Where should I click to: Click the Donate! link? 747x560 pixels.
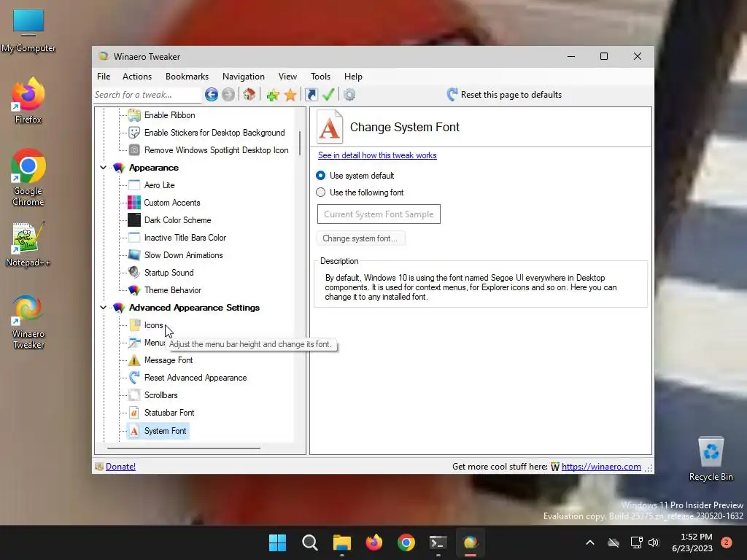[x=120, y=467]
